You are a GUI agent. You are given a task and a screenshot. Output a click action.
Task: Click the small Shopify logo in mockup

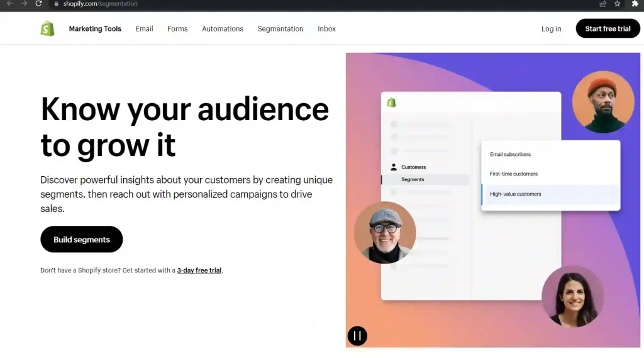[x=391, y=103]
